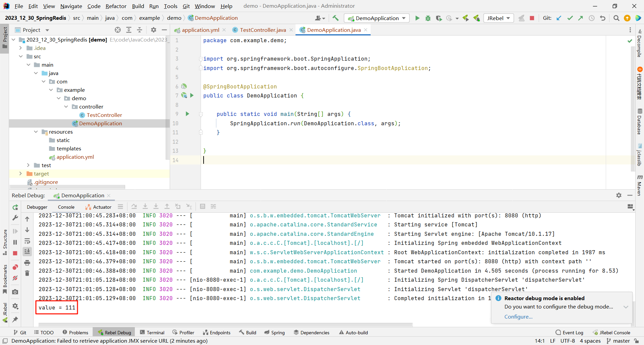This screenshot has width=644, height=345.
Task: Click run gutter icon on main method
Action: click(187, 114)
